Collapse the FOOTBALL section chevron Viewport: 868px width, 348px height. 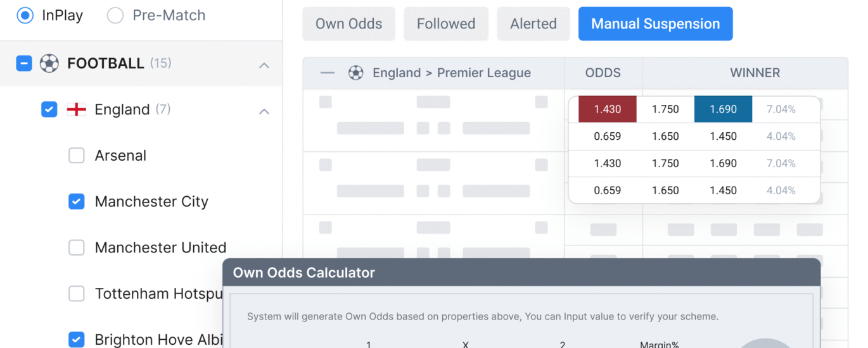(264, 65)
